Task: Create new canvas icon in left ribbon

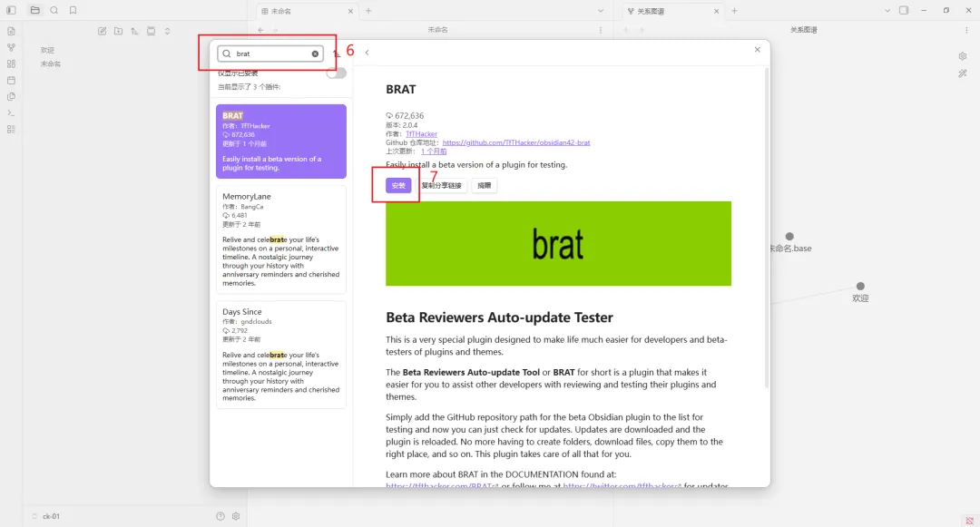Action: 11,63
